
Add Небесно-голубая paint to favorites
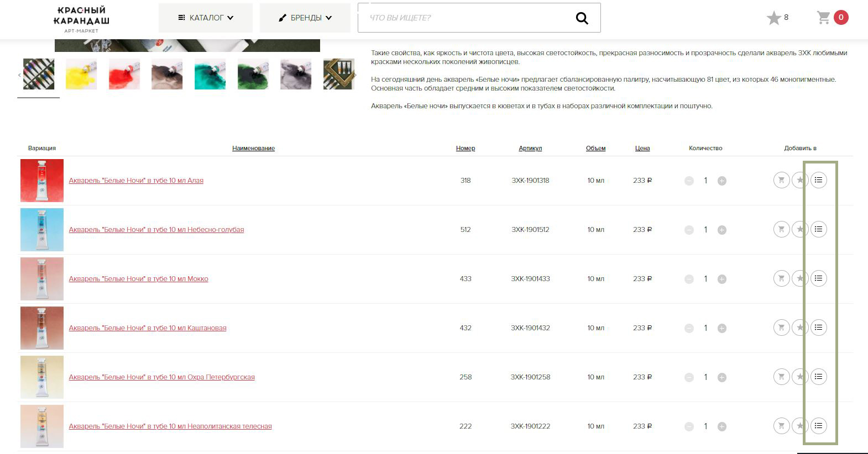tap(799, 229)
